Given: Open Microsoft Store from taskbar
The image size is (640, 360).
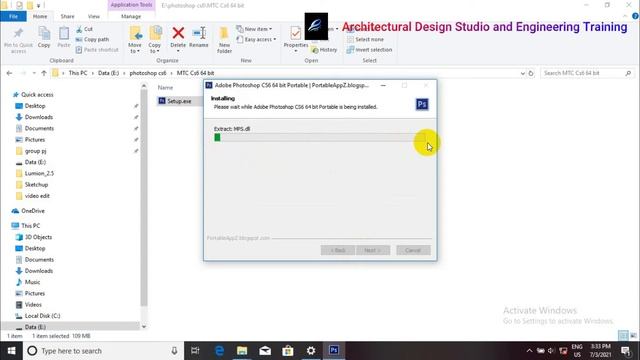Looking at the screenshot, I should pyautogui.click(x=288, y=351).
